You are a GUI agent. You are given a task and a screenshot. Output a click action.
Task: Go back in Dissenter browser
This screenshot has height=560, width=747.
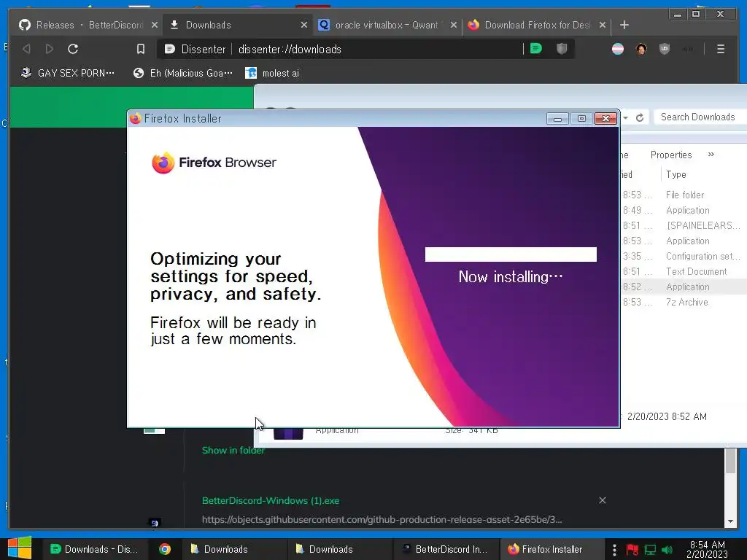(x=27, y=49)
